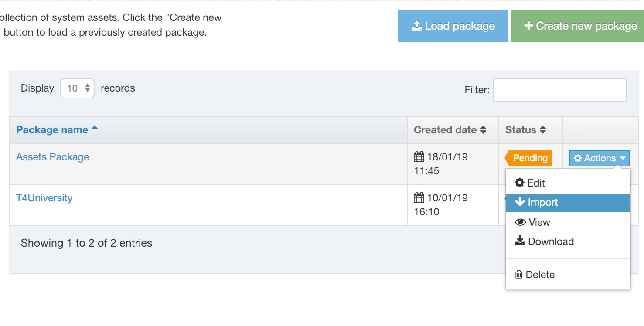Choose Download from the Actions menu
Viewport: 644px width, 326px height.
tap(551, 241)
